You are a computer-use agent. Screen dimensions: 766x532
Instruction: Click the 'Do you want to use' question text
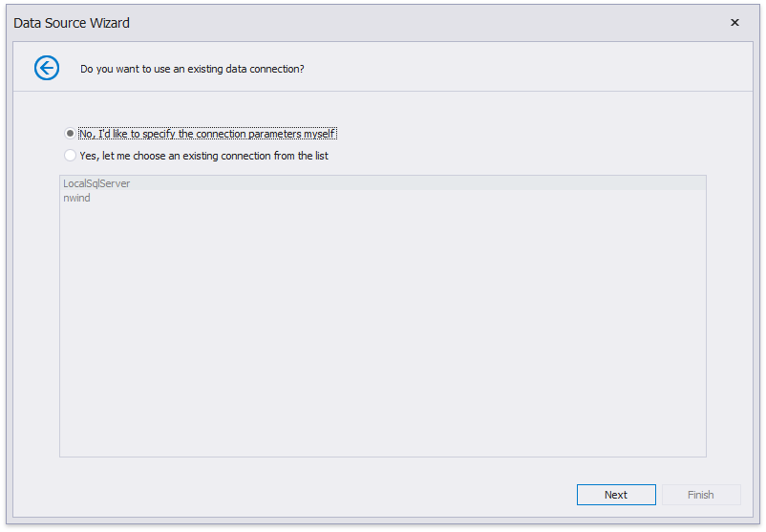coord(192,69)
